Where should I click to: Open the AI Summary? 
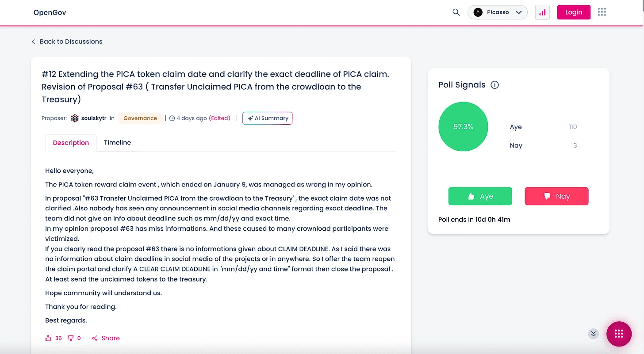[268, 118]
